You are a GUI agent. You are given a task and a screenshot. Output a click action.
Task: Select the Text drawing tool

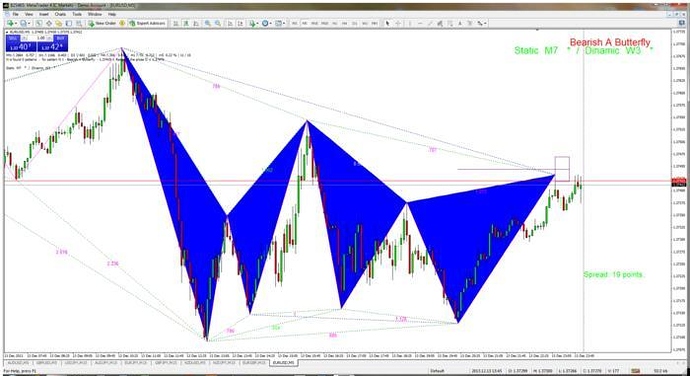[x=460, y=23]
